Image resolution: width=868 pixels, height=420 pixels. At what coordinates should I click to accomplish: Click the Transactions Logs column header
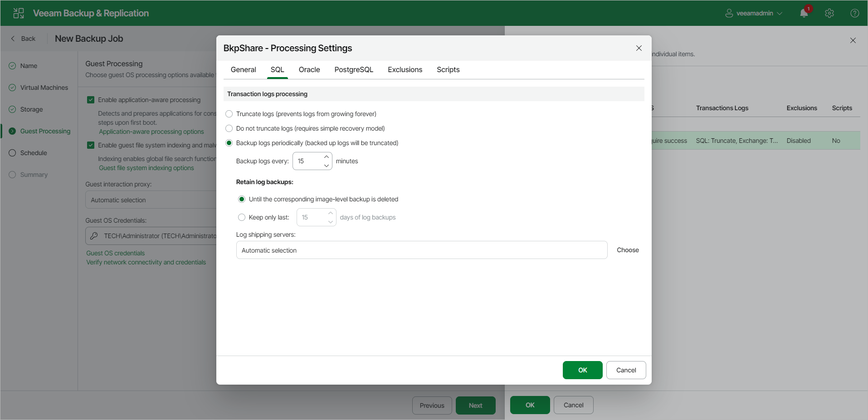(722, 108)
